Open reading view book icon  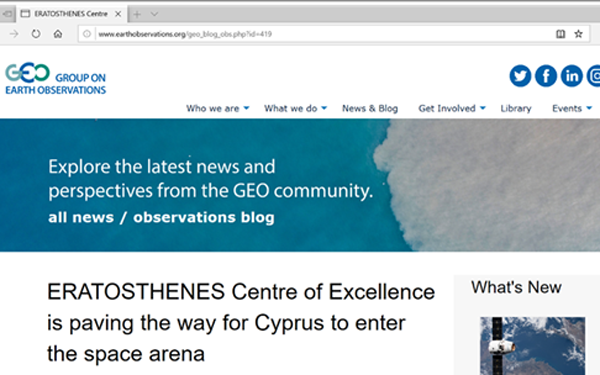561,34
